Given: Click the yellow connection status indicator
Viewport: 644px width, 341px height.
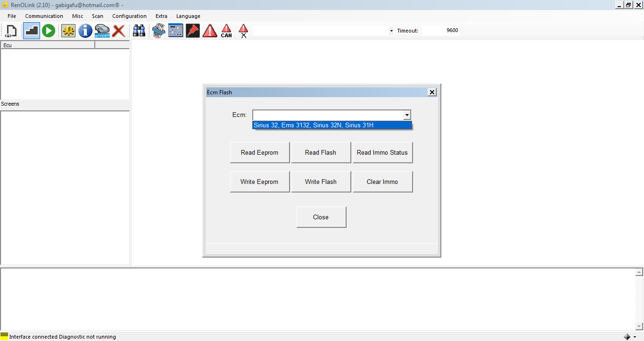Looking at the screenshot, I should [x=4, y=336].
